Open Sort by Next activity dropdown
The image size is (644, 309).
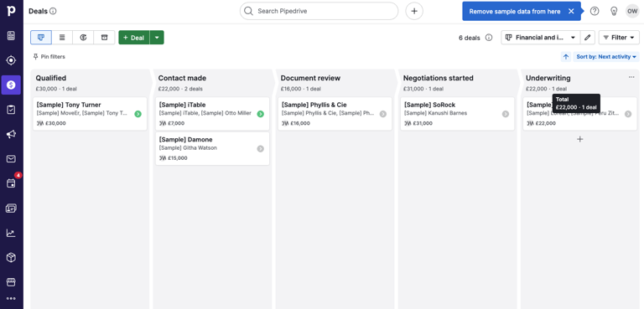[606, 57]
